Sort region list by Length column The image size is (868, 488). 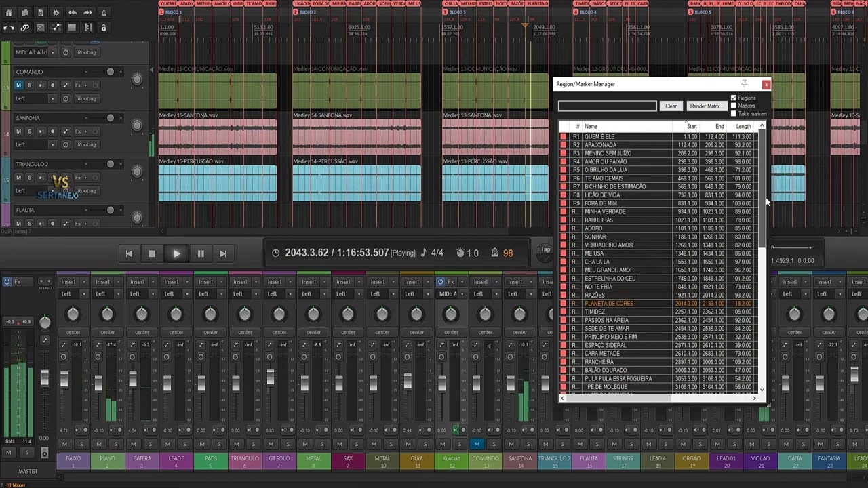[741, 127]
